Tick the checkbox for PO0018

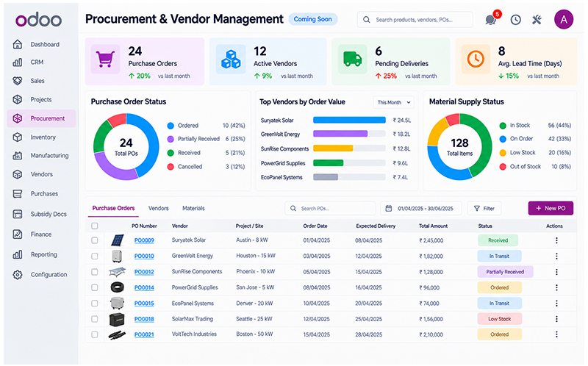tap(95, 319)
